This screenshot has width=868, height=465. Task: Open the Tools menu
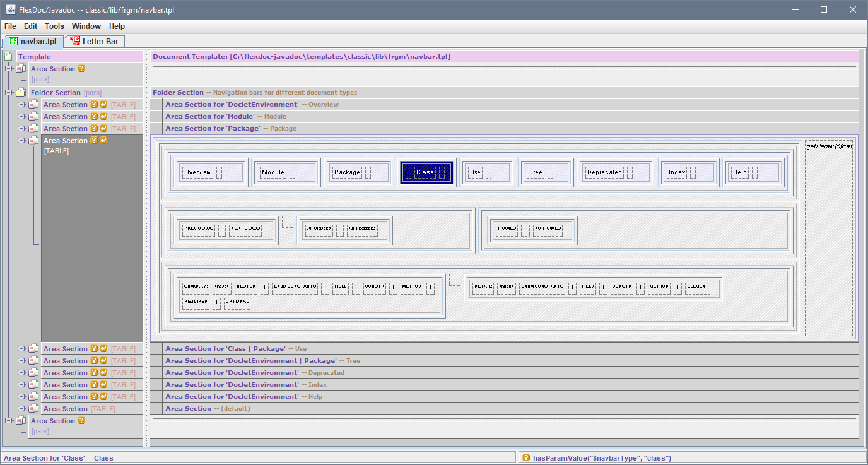point(54,26)
